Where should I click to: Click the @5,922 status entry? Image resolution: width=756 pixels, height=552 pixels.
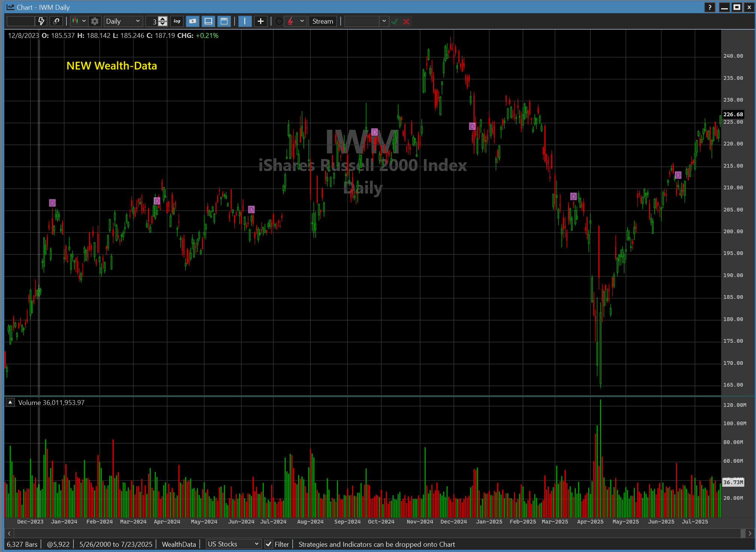pos(58,544)
